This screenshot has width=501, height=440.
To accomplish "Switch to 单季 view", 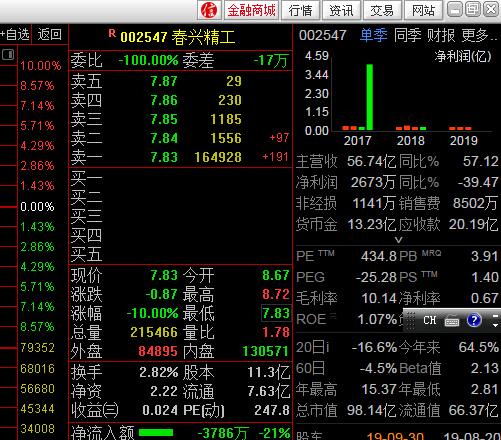I will 374,35.
